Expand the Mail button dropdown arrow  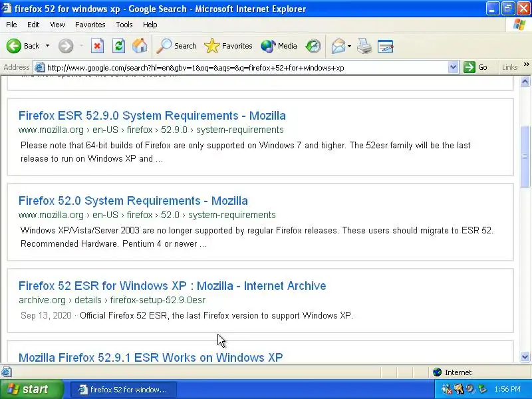350,46
